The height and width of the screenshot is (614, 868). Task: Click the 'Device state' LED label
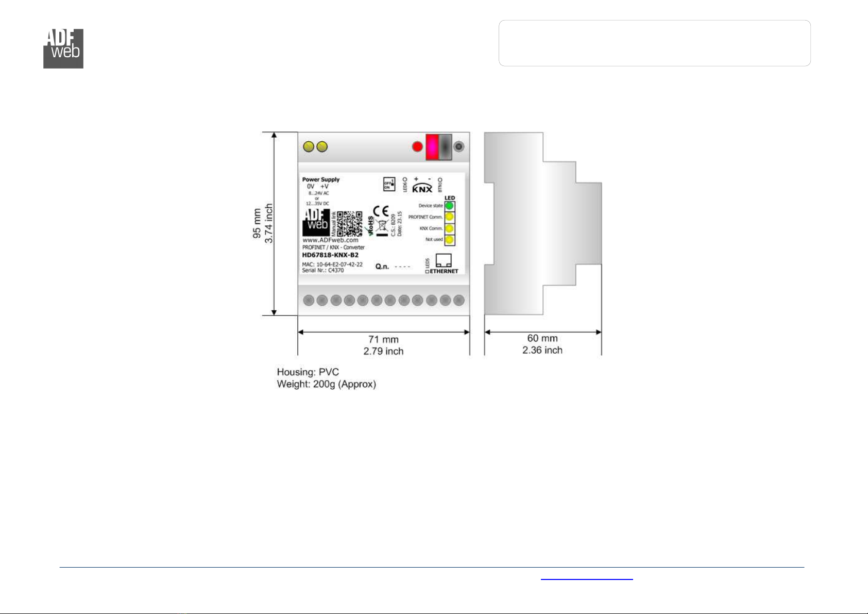click(431, 206)
